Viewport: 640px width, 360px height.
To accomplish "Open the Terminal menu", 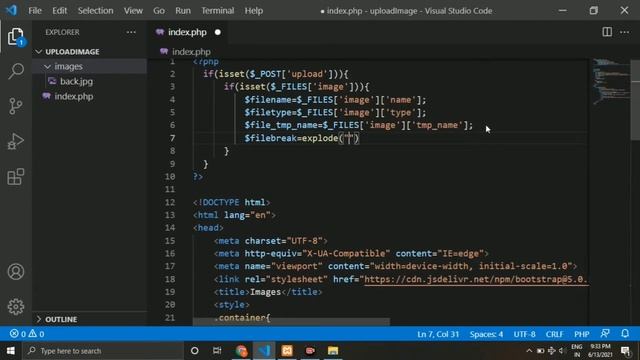I will tap(218, 11).
